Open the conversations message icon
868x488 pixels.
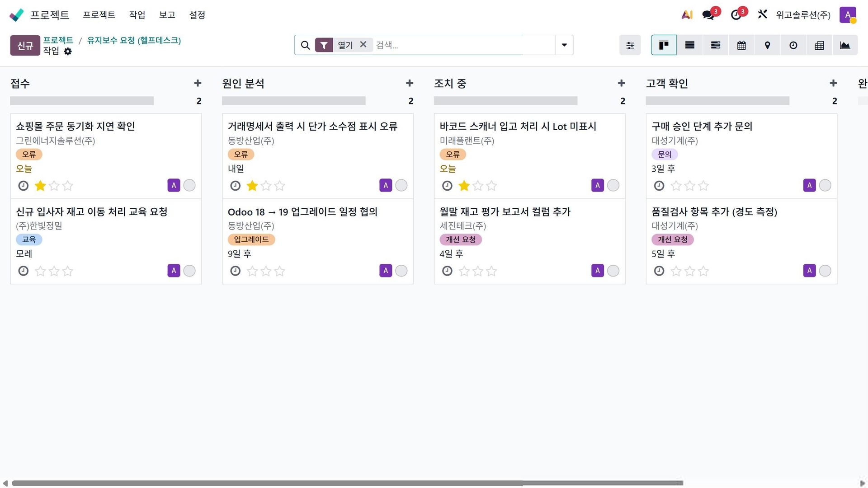click(x=708, y=15)
